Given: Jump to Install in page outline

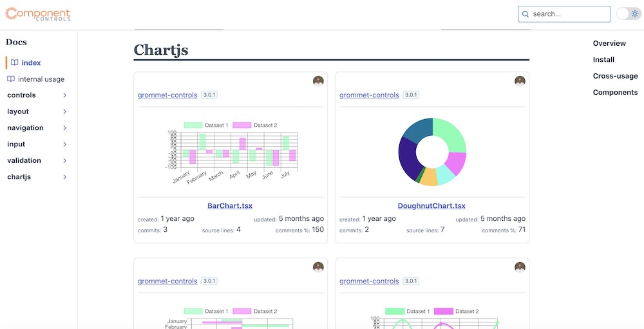Looking at the screenshot, I should pyautogui.click(x=603, y=60).
